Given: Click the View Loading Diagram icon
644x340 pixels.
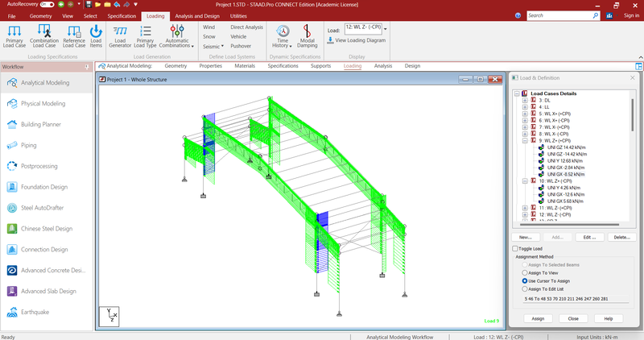Looking at the screenshot, I should click(330, 40).
